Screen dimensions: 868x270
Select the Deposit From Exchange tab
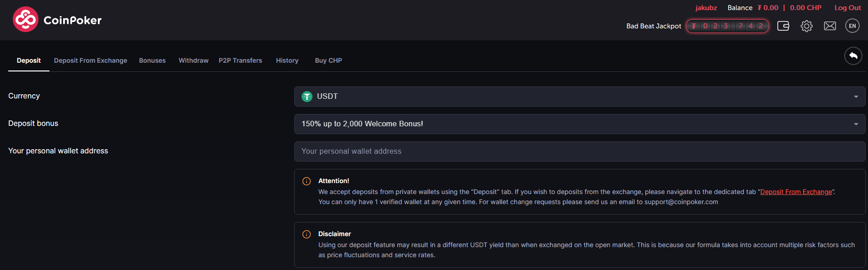click(91, 60)
